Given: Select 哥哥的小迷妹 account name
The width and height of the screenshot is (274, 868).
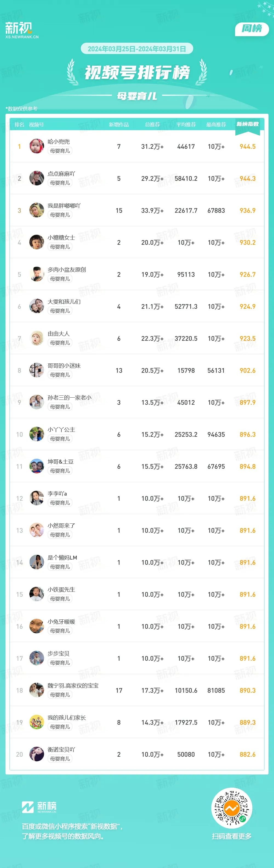Looking at the screenshot, I should (64, 366).
